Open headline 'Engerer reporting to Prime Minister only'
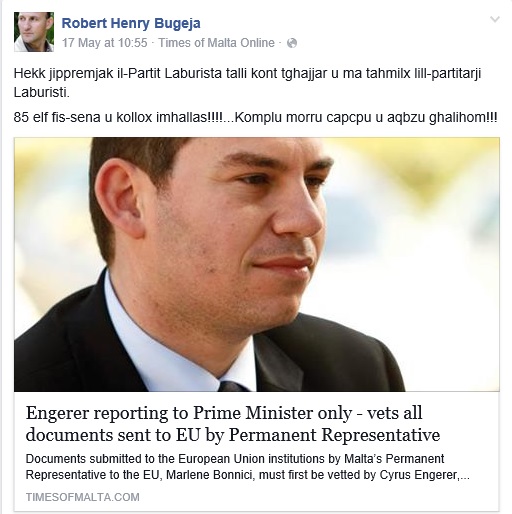512x514 pixels. 187,413
